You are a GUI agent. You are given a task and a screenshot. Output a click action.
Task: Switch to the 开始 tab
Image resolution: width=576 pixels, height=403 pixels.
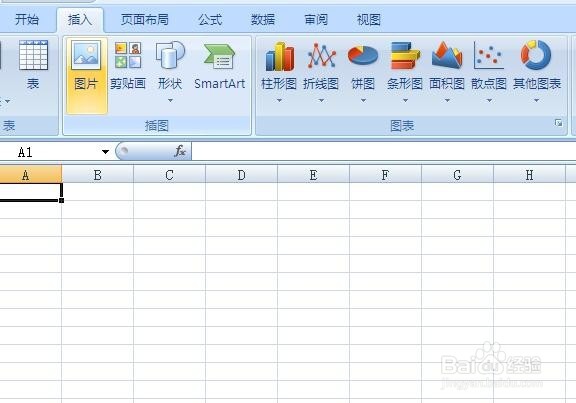click(x=27, y=19)
